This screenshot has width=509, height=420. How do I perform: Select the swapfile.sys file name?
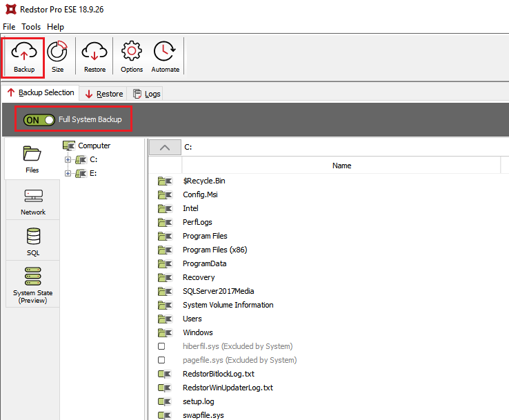point(203,415)
